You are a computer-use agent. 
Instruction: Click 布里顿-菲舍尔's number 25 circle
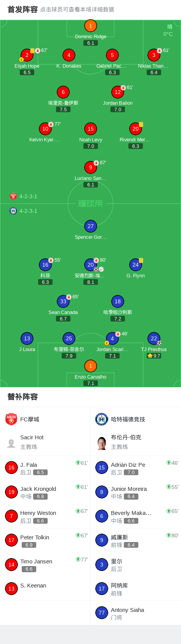point(69,338)
